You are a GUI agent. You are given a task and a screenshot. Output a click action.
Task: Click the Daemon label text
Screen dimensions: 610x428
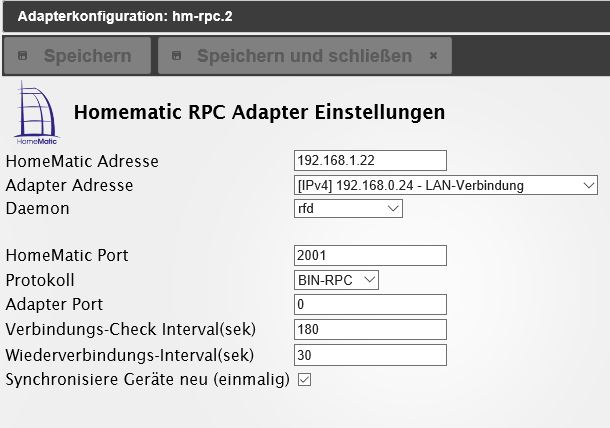tap(38, 210)
